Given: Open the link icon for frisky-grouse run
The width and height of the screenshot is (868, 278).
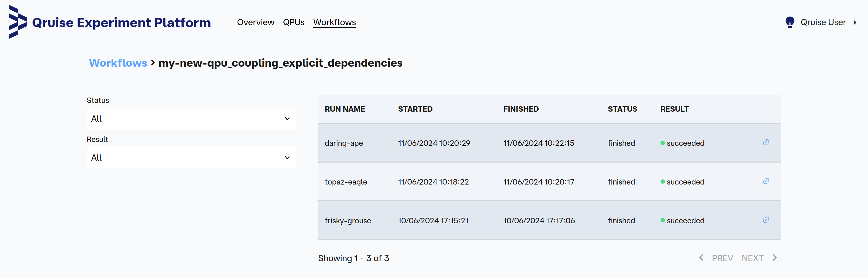Looking at the screenshot, I should tap(766, 220).
